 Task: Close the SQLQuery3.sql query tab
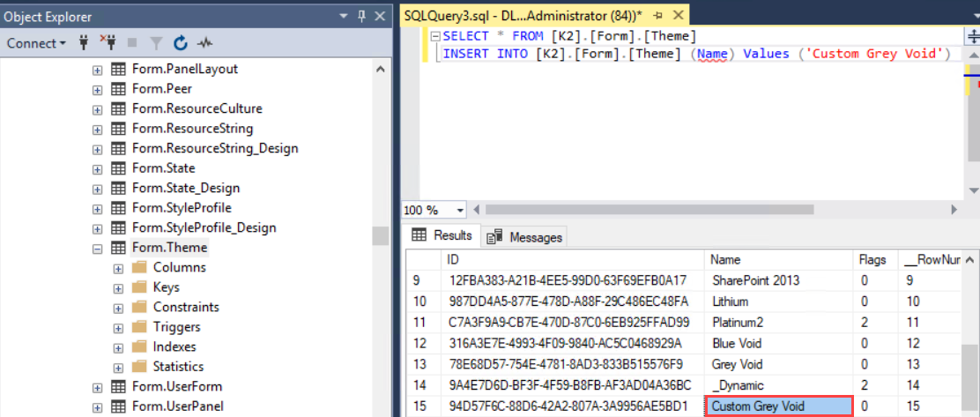(678, 16)
